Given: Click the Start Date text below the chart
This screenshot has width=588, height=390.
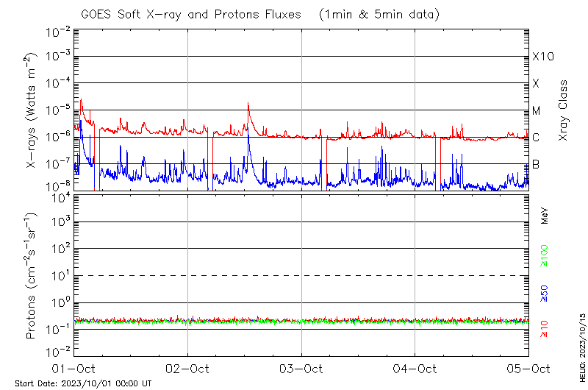Looking at the screenshot, I should (x=83, y=383).
